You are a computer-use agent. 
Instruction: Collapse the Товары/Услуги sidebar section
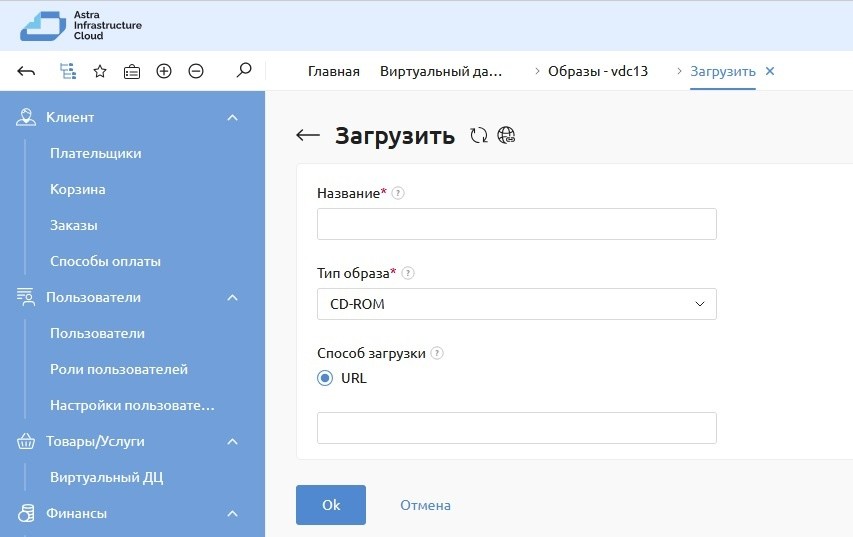[x=232, y=442]
